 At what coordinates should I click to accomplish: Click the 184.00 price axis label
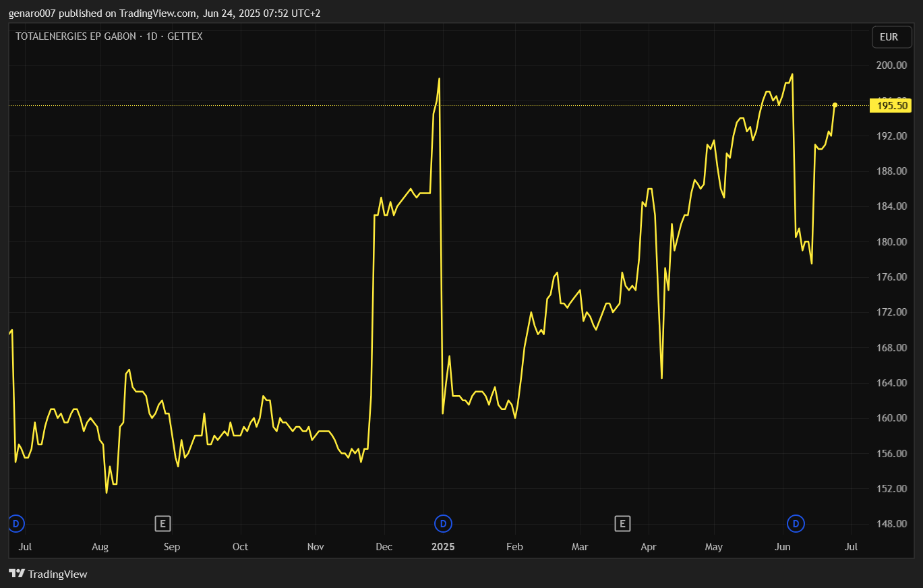pyautogui.click(x=891, y=206)
